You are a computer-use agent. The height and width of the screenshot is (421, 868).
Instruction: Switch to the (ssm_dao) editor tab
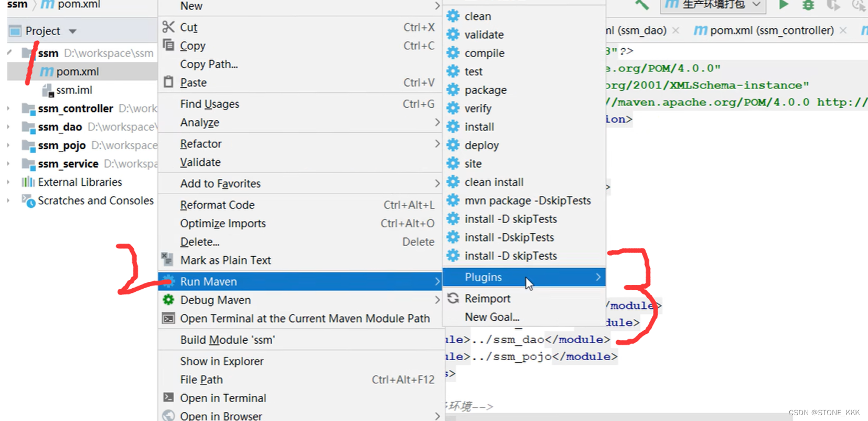click(636, 30)
